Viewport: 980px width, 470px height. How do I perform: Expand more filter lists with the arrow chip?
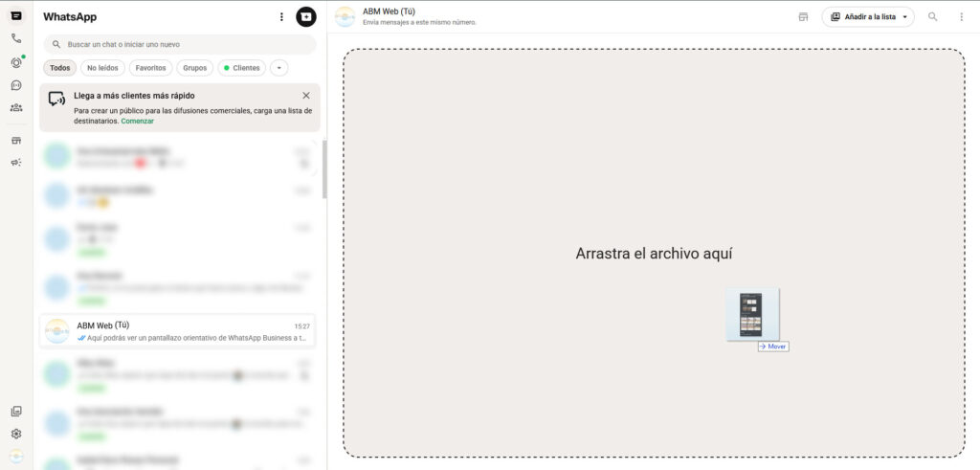pyautogui.click(x=279, y=68)
